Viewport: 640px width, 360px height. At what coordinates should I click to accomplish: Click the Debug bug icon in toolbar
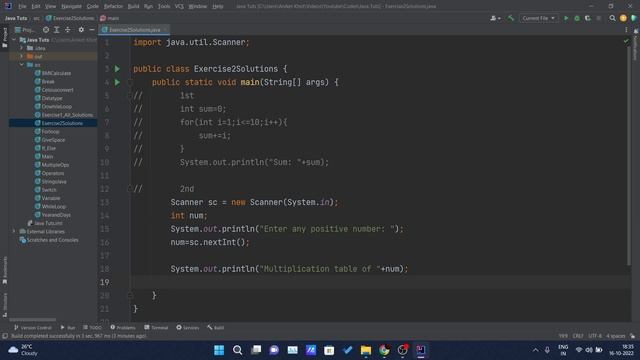click(x=577, y=18)
